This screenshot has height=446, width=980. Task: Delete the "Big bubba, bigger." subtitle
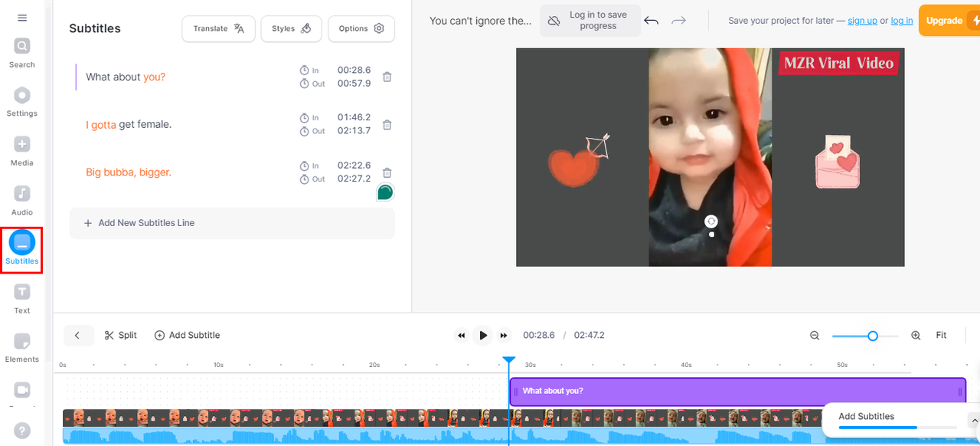[387, 173]
